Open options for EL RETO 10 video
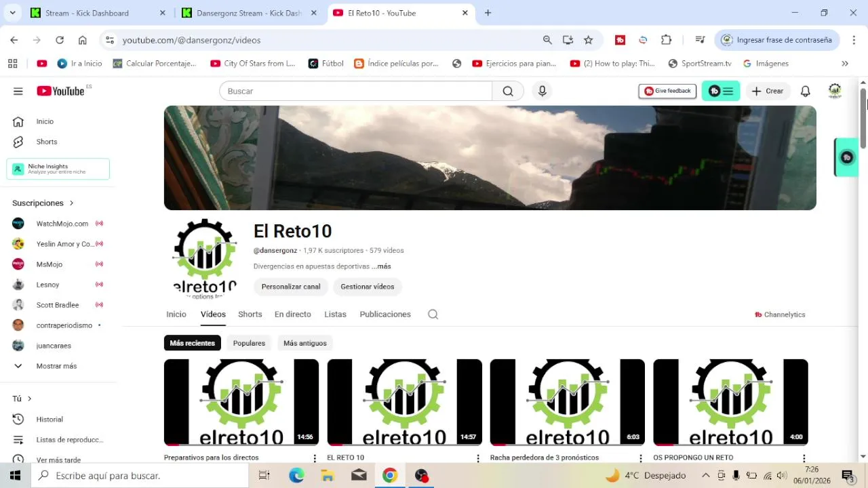This screenshot has height=488, width=868. 478,458
